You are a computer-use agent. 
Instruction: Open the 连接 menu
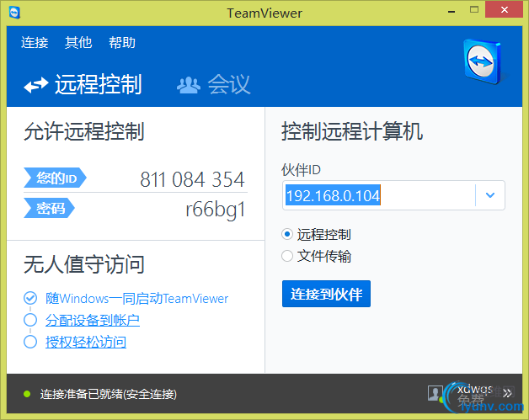[x=35, y=43]
